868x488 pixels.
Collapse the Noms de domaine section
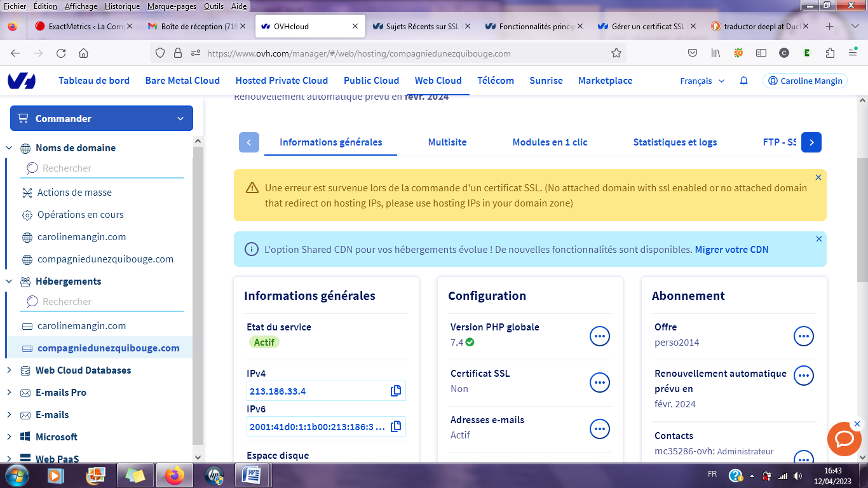9,148
